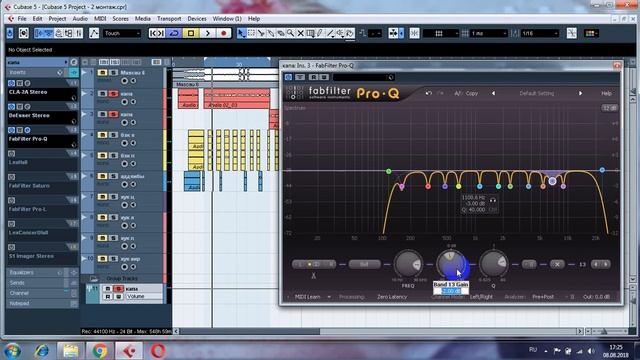Screen dimensions: 640x360
Task: Click the 12 dB display range button
Action: (610, 108)
